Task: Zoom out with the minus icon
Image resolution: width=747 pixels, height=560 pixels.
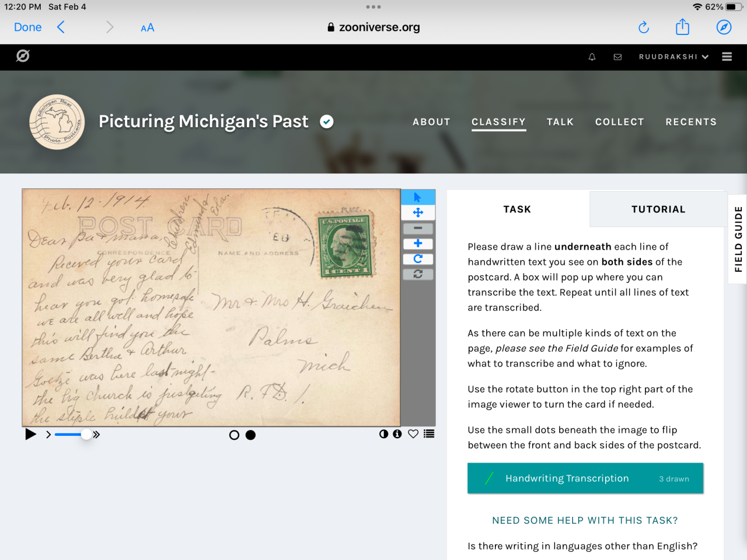Action: pyautogui.click(x=418, y=228)
